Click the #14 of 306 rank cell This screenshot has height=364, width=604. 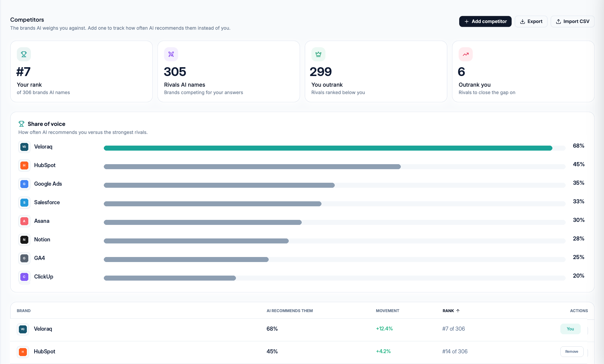tap(455, 351)
